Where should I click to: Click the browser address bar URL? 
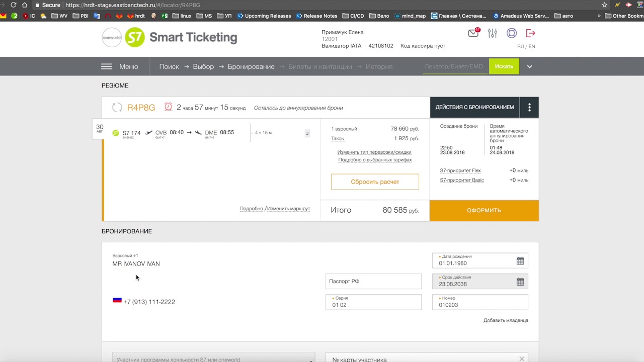click(133, 5)
